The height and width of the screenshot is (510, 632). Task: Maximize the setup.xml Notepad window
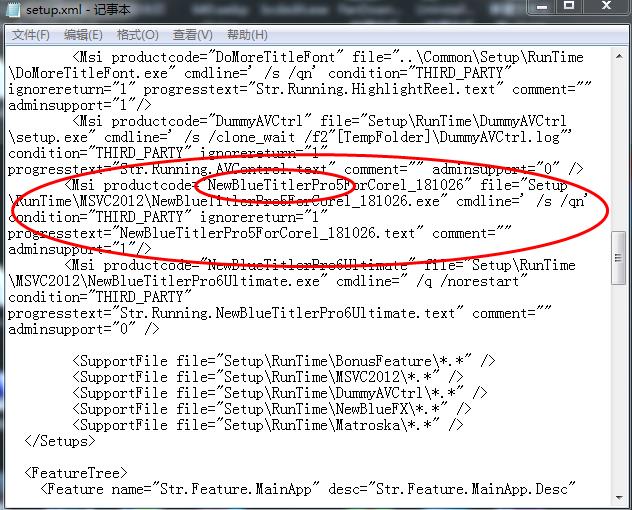pyautogui.click(x=569, y=6)
